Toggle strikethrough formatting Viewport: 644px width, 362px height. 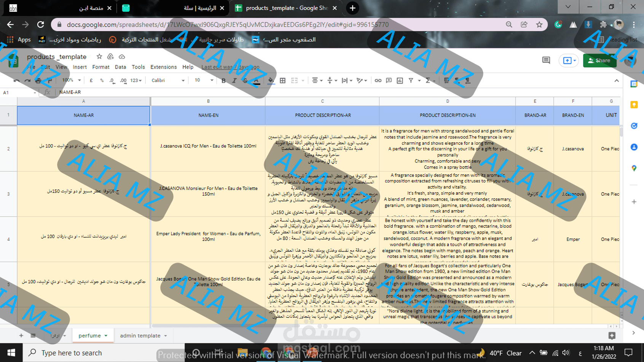[x=245, y=81]
